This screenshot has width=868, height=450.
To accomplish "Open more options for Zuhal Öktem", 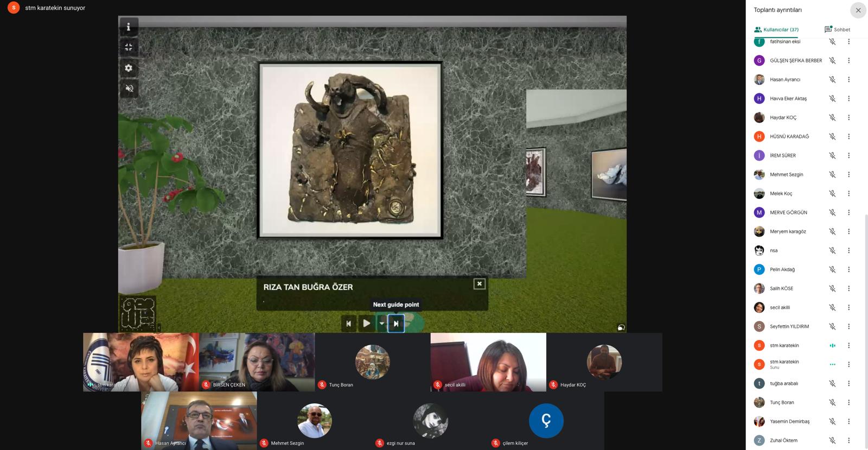I will coord(849,441).
